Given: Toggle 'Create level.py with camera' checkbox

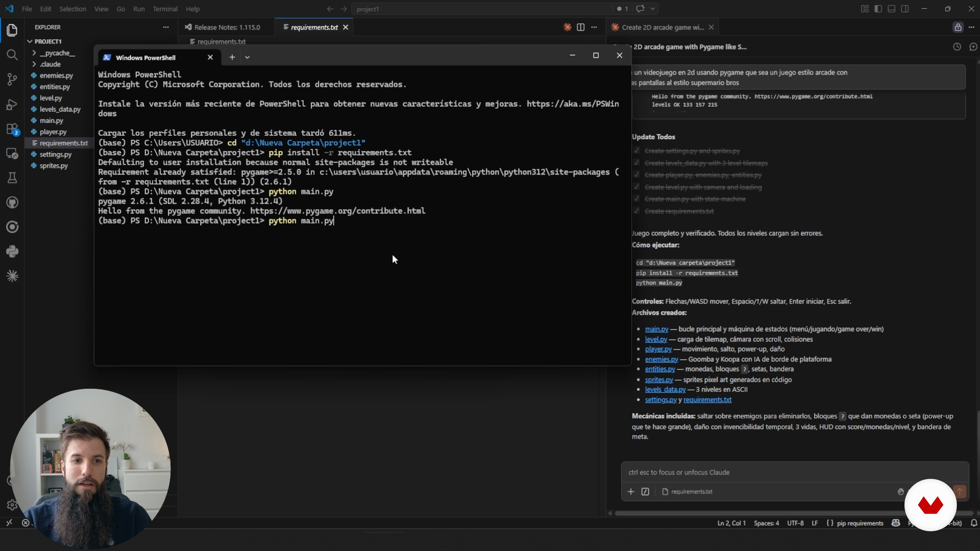Looking at the screenshot, I should click(636, 187).
